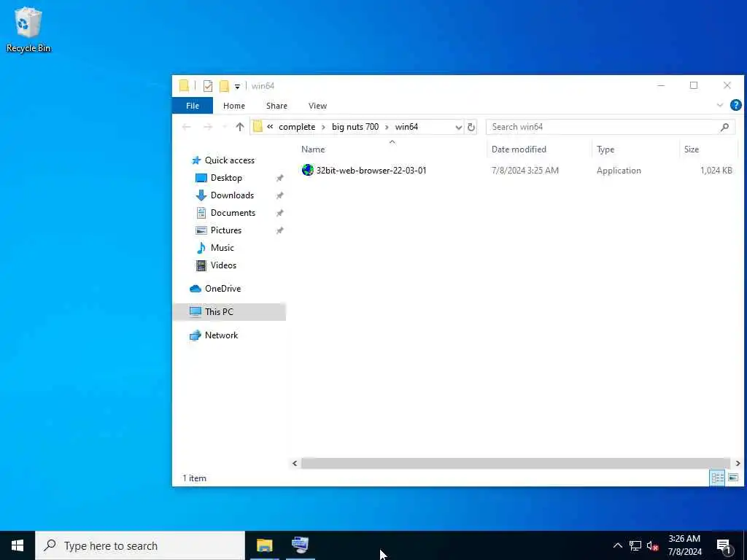Click the globe icon of 32bit-web-browser file

point(308,170)
